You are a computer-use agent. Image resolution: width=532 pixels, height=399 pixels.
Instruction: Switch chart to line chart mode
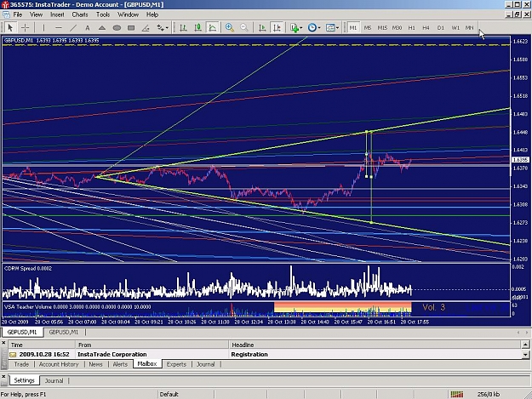(213, 27)
